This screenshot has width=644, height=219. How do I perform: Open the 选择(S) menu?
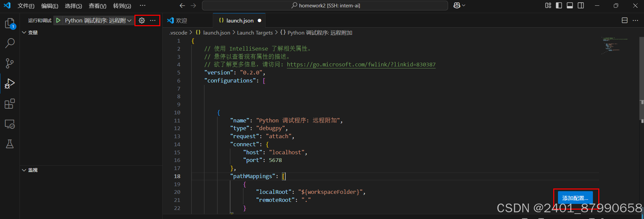73,6
